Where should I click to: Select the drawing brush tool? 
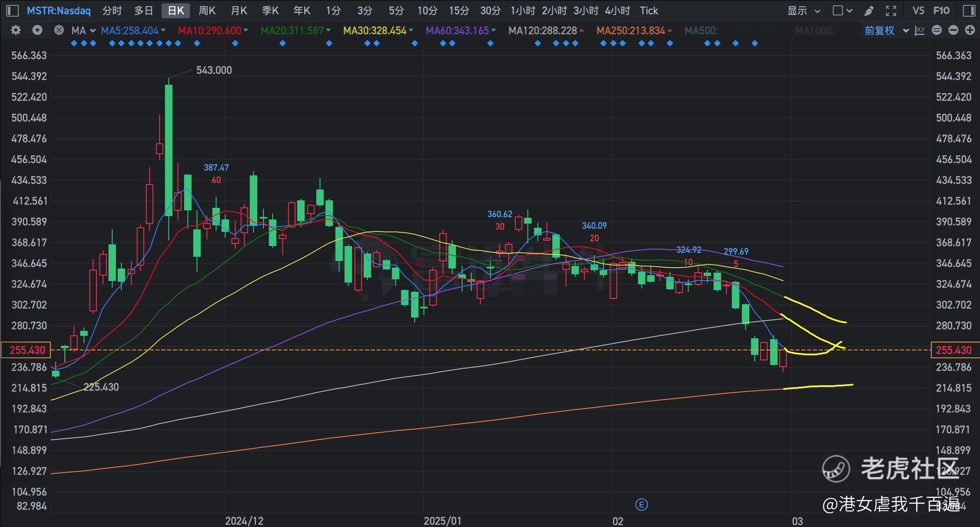click(x=869, y=11)
